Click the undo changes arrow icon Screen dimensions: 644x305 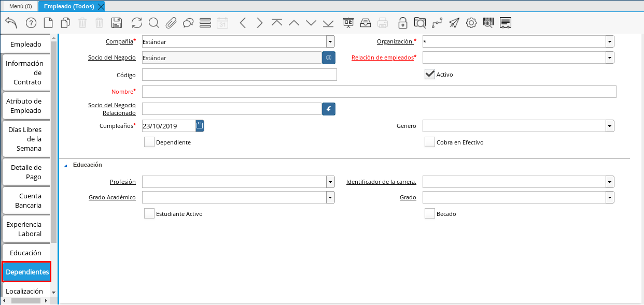point(11,23)
